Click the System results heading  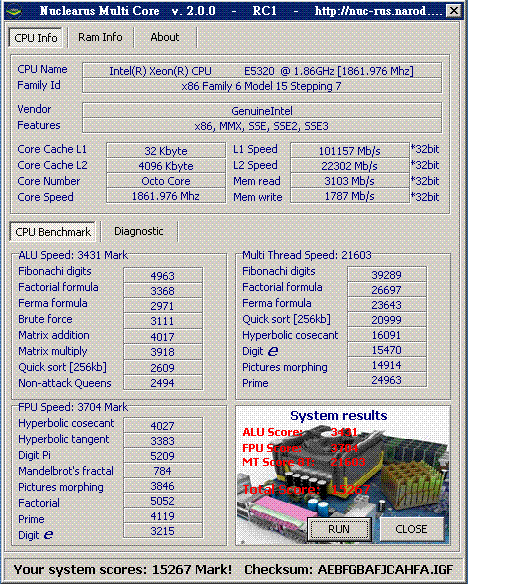click(338, 415)
